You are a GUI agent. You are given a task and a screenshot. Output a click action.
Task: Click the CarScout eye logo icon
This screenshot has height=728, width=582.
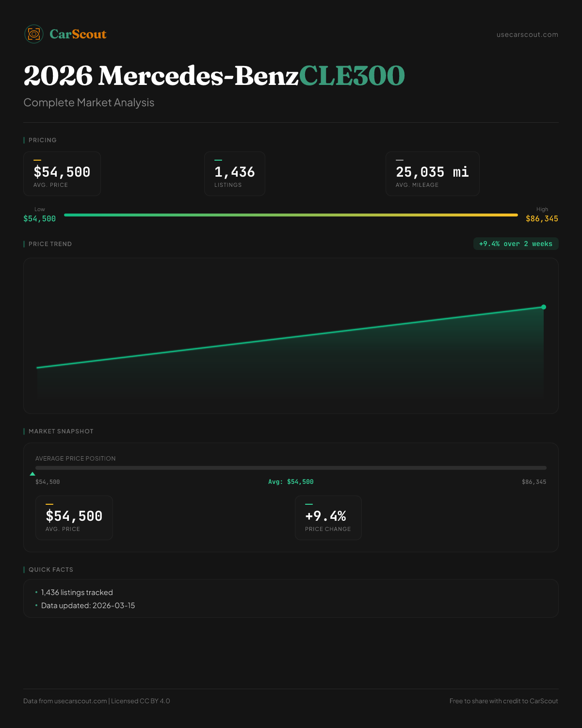point(34,34)
